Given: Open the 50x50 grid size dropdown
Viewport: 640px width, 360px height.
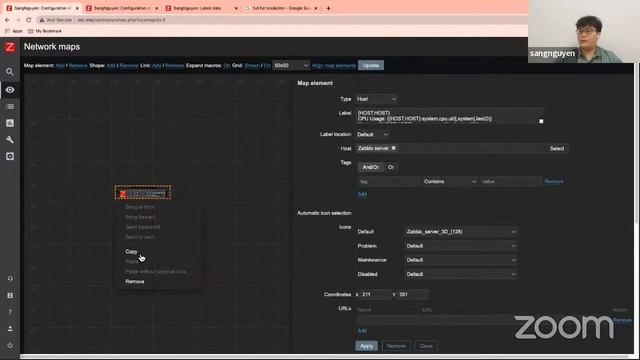Looking at the screenshot, I should coord(291,65).
